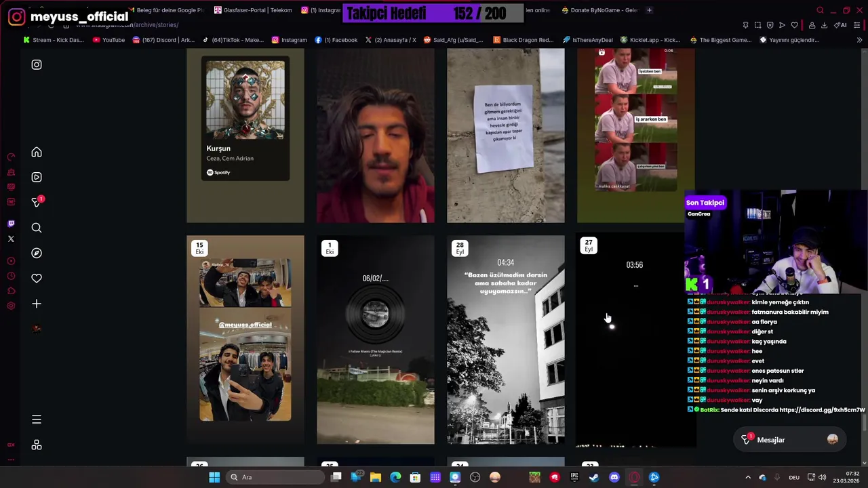Open File Explorer from taskbar
The image size is (868, 488).
click(376, 477)
